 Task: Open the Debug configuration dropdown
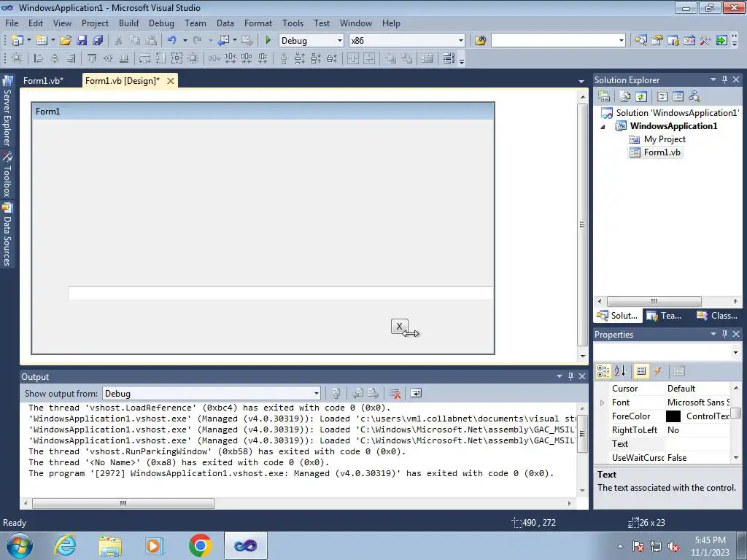pos(340,41)
